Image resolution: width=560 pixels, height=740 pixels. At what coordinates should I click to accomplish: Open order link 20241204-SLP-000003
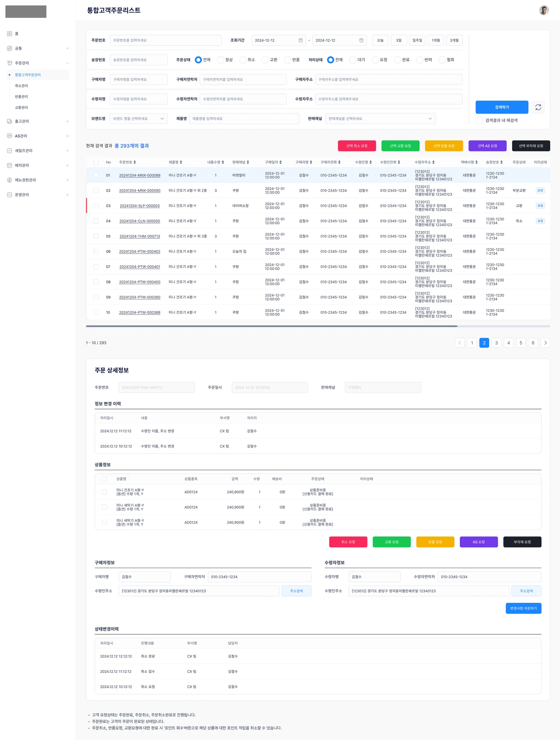click(x=140, y=206)
